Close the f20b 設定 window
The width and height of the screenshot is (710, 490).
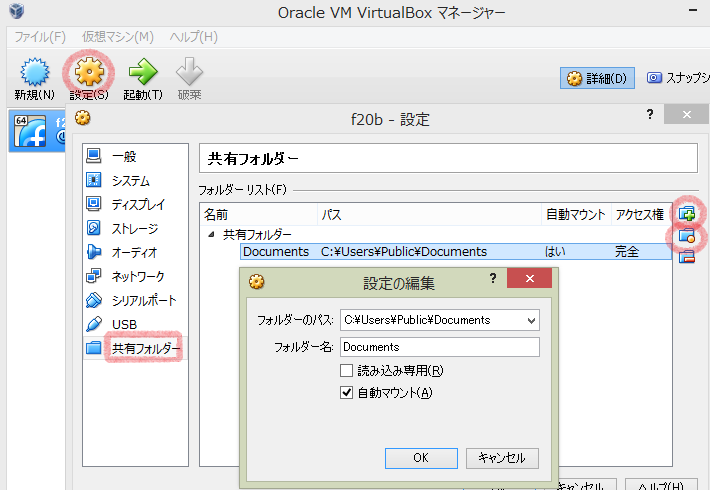(x=686, y=114)
